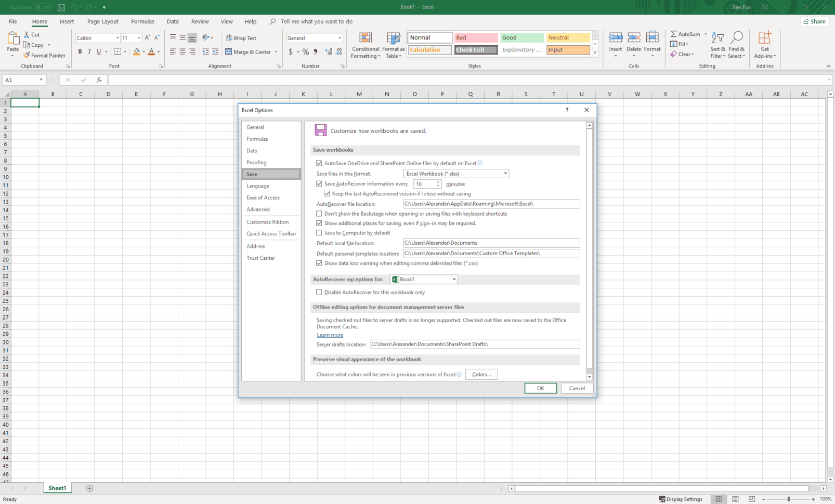The height and width of the screenshot is (504, 835).
Task: Open the Page Layout ribbon tab
Action: point(102,21)
